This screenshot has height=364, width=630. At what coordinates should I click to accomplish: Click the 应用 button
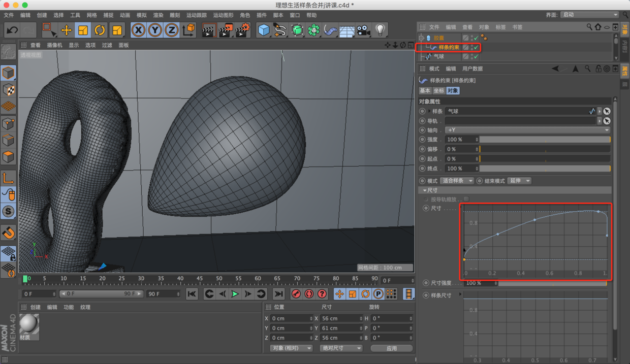click(391, 348)
